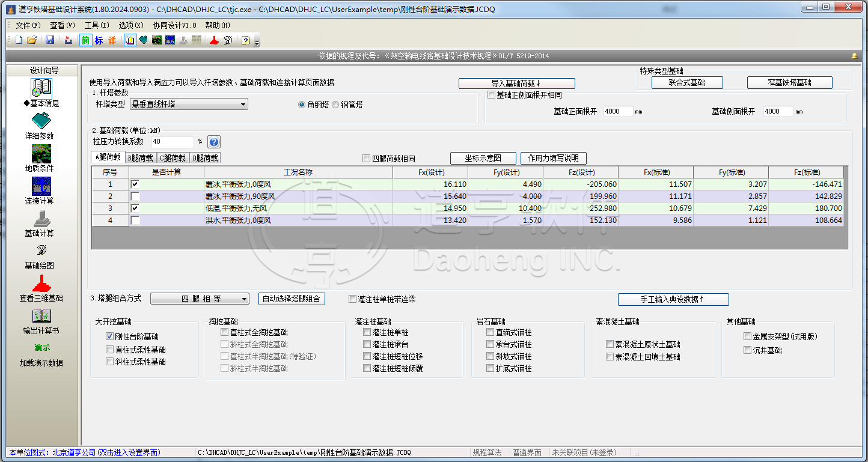This screenshot has height=462, width=868.
Task: Click the 拉压力转换系数 input field
Action: point(173,142)
